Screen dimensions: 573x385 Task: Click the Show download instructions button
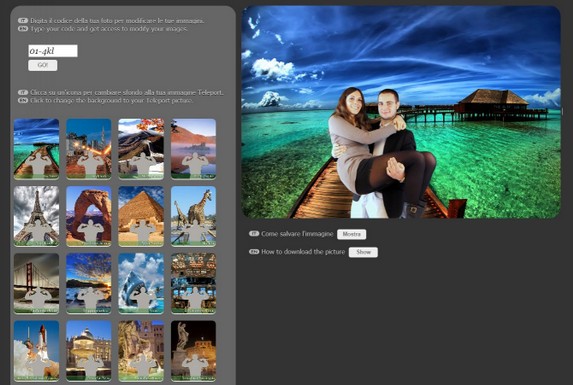click(x=363, y=252)
